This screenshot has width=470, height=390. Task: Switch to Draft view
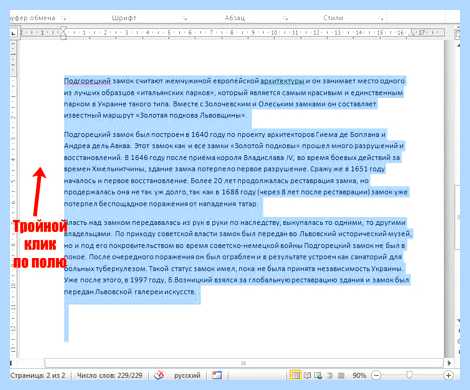click(341, 376)
